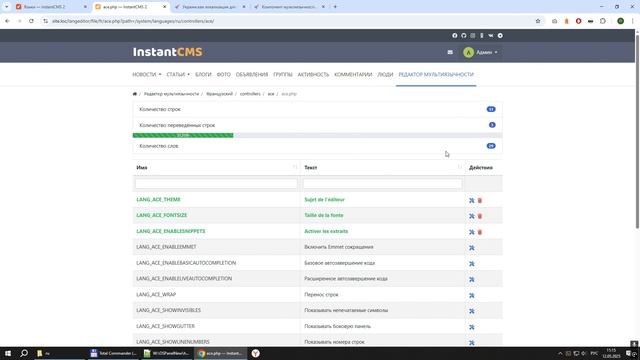640x360 pixels.
Task: Click the Количество строк count badge
Action: 491,109
